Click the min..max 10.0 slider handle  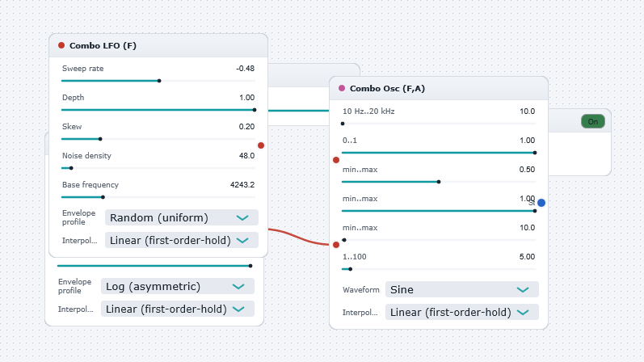(344, 240)
